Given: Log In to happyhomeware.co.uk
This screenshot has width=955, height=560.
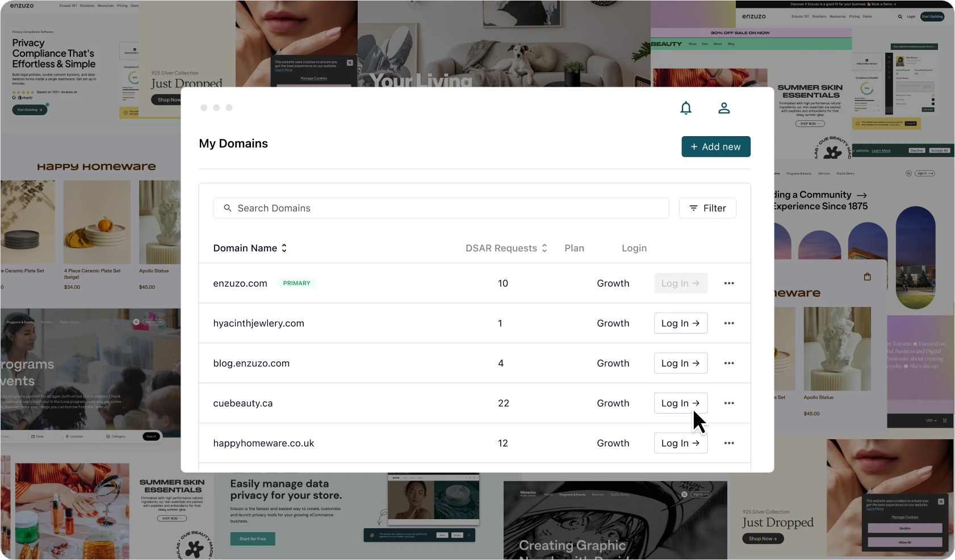Looking at the screenshot, I should 681,443.
